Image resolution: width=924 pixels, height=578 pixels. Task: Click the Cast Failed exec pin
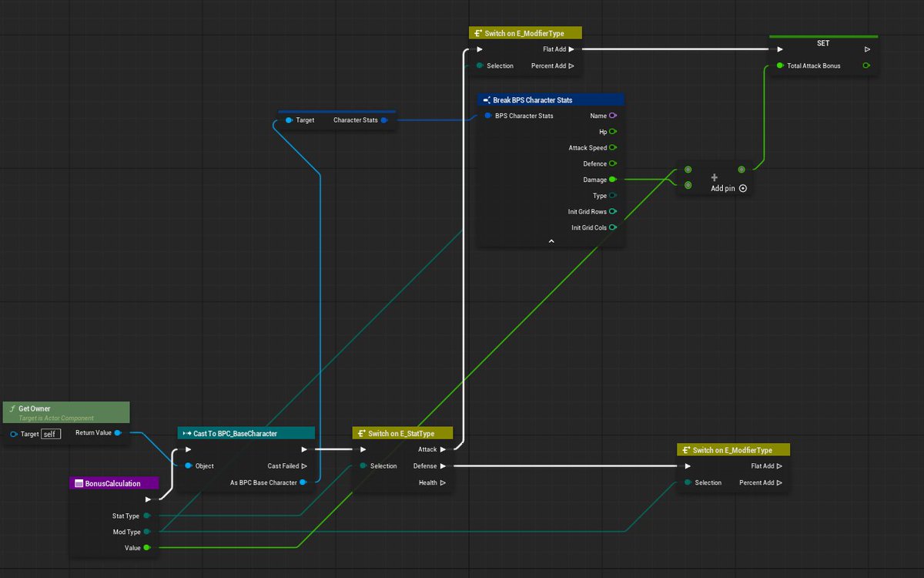[304, 465]
